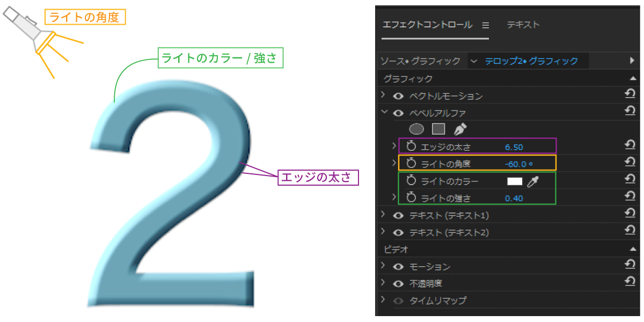Reset the ベベルアルファ effect
Viewport: 644px width, 322px height.
630,111
